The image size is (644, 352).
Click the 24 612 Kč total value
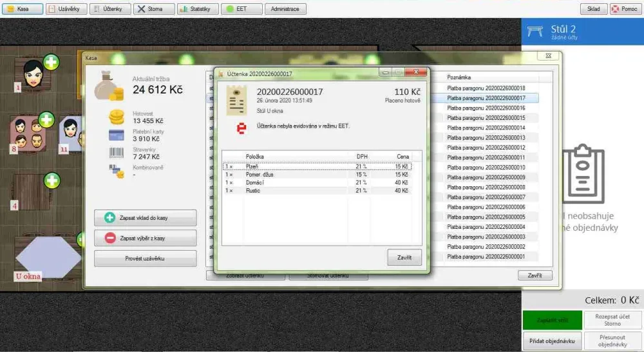pos(158,90)
